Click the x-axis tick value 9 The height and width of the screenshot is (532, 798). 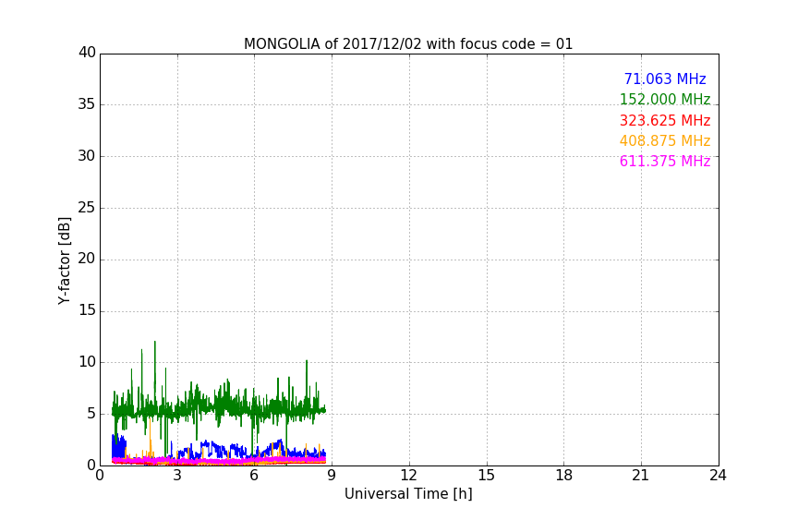[x=332, y=476]
